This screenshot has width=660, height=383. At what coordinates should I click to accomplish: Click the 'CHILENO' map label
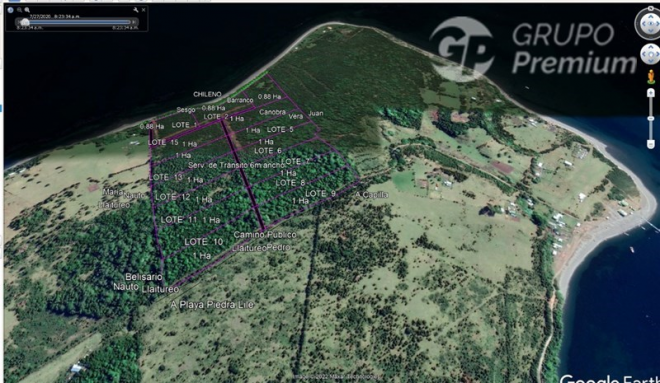click(207, 94)
